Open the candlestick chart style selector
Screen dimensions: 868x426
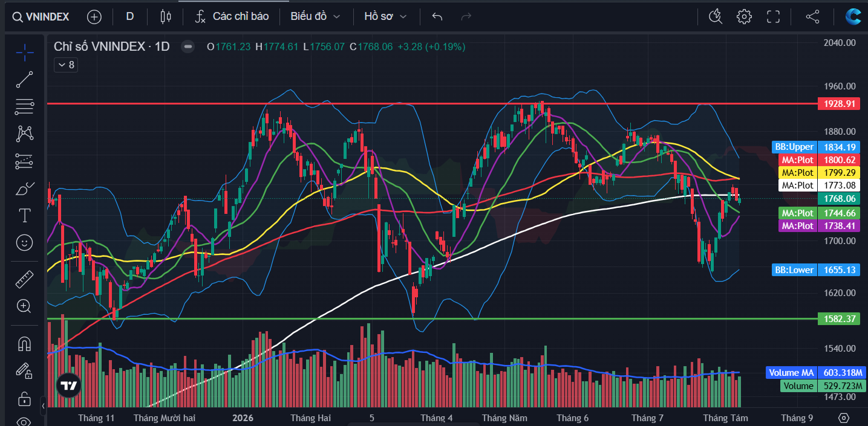166,16
